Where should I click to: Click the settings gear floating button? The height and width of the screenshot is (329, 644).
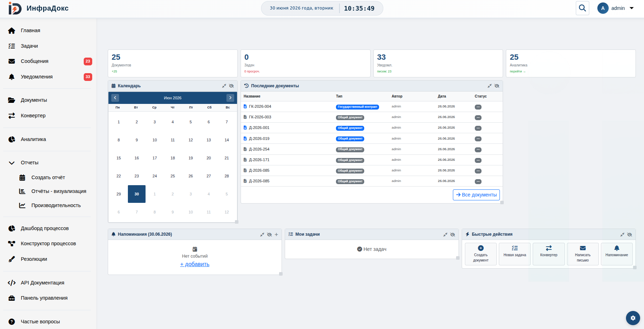pyautogui.click(x=633, y=318)
